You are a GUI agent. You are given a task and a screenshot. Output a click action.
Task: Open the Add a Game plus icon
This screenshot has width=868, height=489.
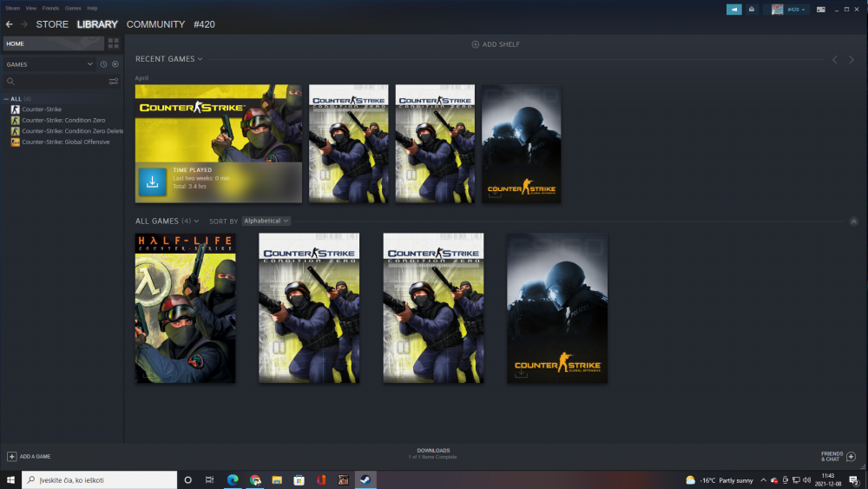click(11, 456)
